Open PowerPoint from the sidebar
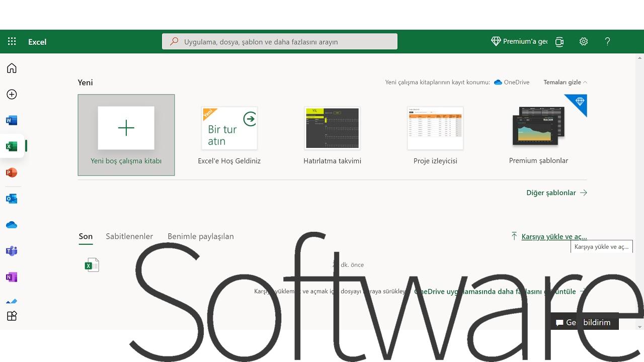The image size is (644, 362). 12,173
